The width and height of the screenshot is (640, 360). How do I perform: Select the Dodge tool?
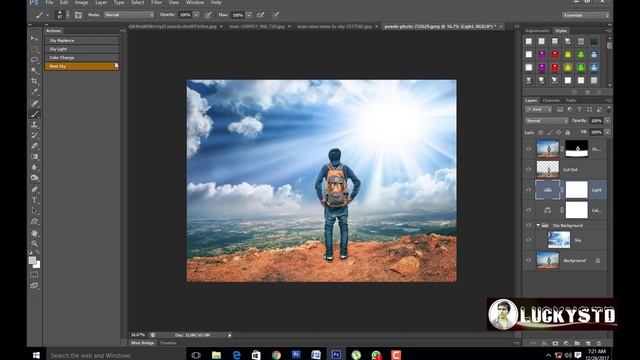(34, 178)
